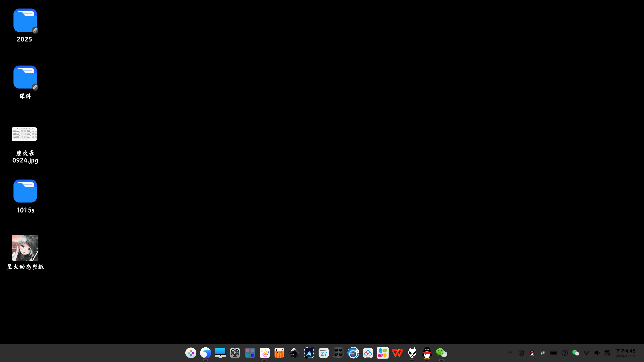Open the Calendar app showing 27
The height and width of the screenshot is (362, 644).
tap(324, 353)
